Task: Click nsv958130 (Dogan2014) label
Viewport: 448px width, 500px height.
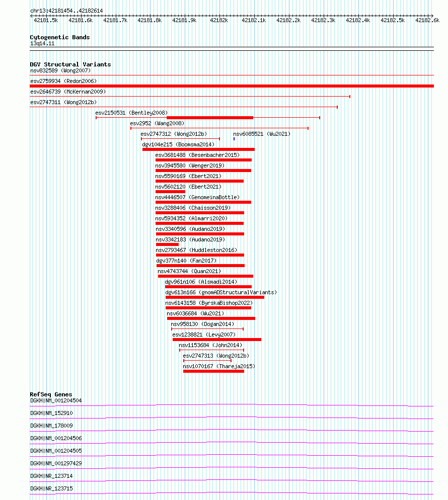Action: point(202,324)
